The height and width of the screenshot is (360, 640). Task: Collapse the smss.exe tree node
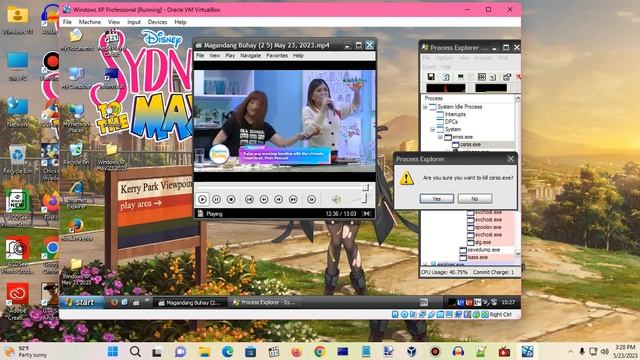440,137
